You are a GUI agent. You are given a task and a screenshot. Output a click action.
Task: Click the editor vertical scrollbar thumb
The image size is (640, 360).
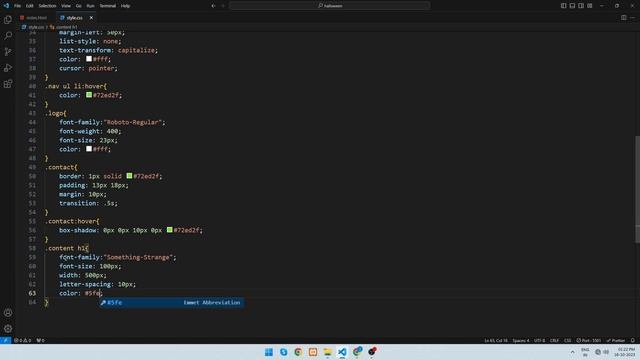click(637, 189)
